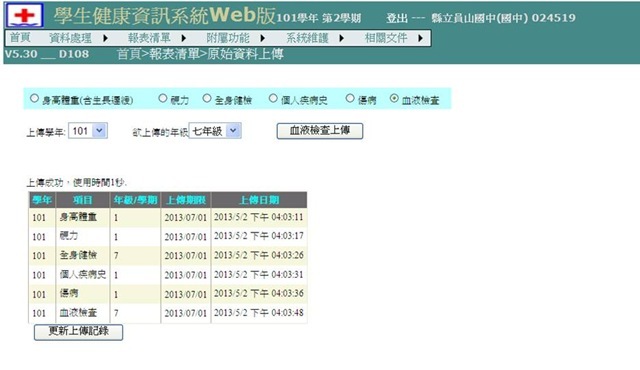The image size is (640, 370).
Task: Select the 視力 radio option
Action: tap(162, 98)
